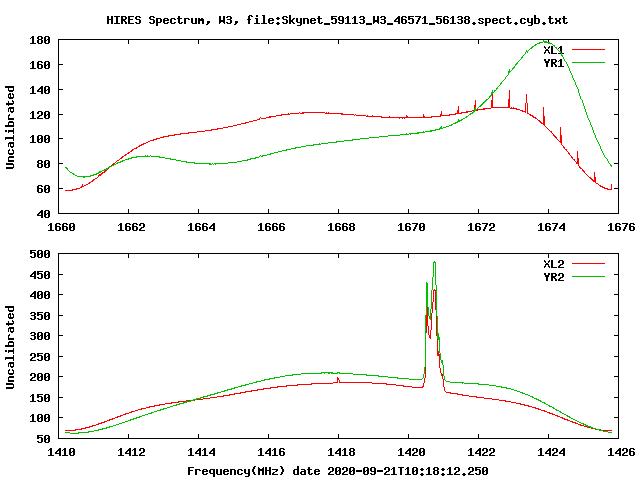This screenshot has height=480, width=640.
Task: Click the green YR2 legend line sample
Action: click(589, 277)
